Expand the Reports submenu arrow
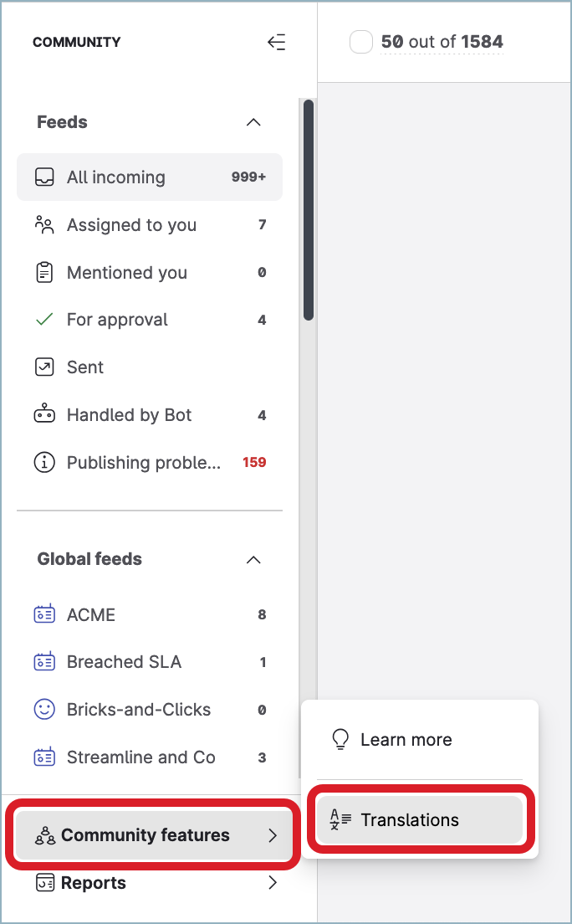This screenshot has width=572, height=924. tap(272, 882)
